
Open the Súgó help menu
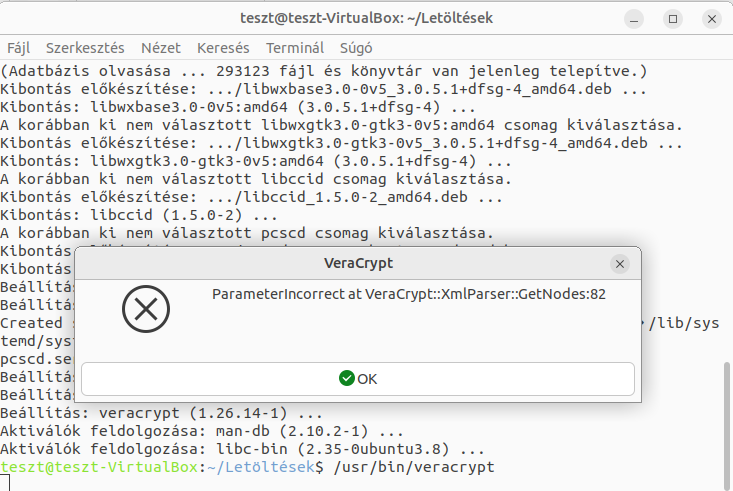coord(356,48)
